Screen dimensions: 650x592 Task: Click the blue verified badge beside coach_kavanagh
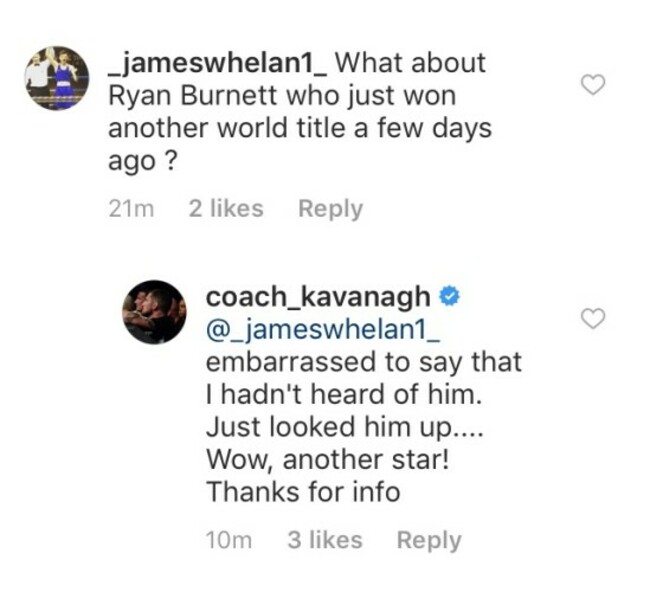(x=451, y=296)
